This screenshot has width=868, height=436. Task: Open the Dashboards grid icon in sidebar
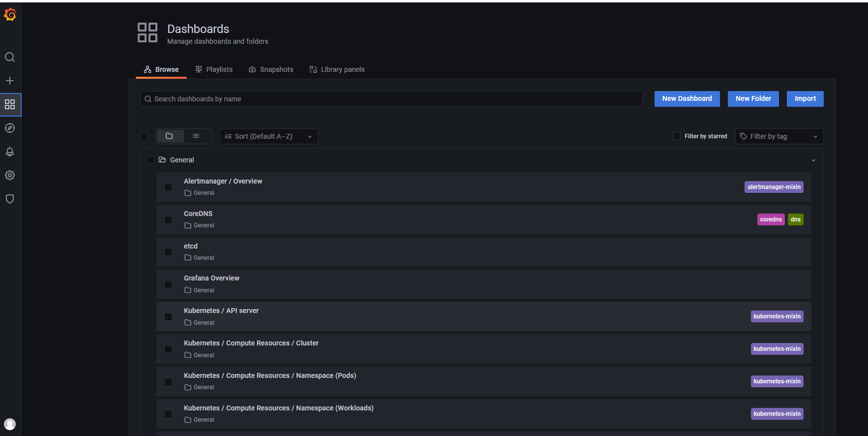tap(10, 104)
